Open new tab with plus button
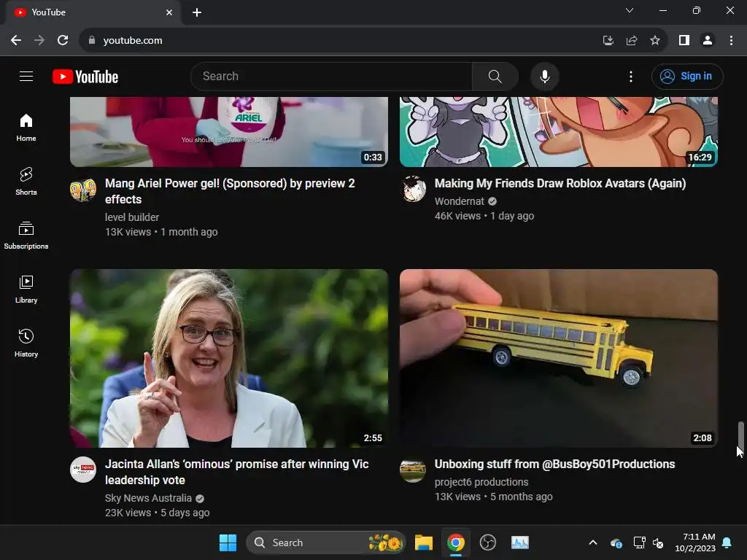The image size is (747, 560). click(x=197, y=12)
